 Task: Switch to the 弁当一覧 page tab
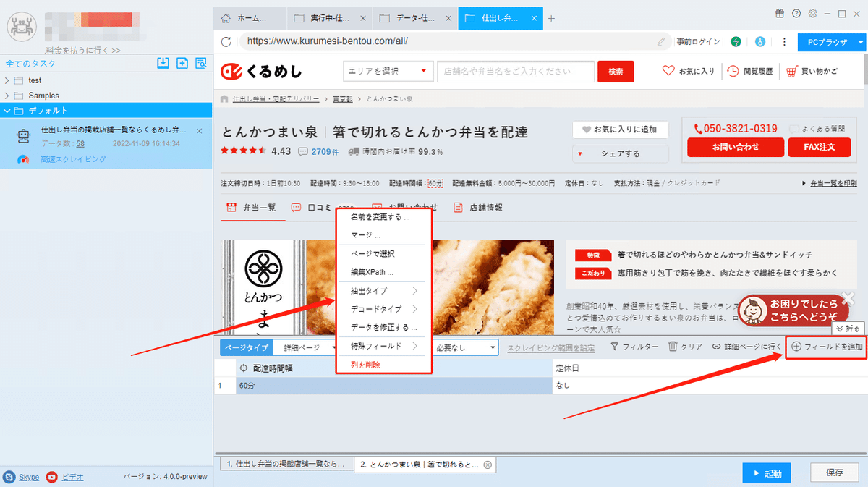(x=251, y=207)
